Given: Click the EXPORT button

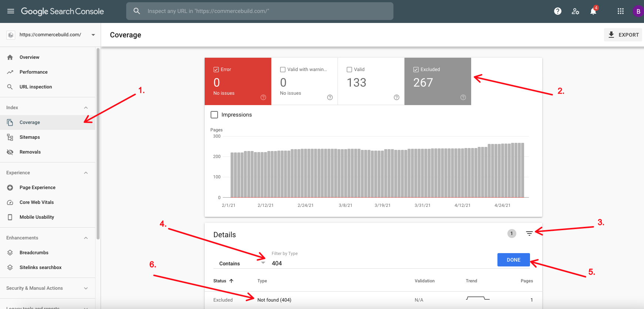Looking at the screenshot, I should [x=623, y=35].
